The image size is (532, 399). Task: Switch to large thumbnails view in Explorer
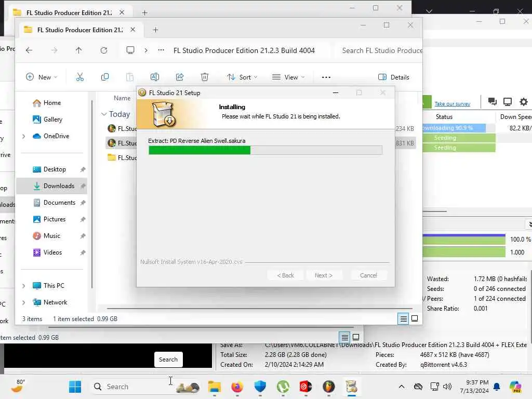coord(415,318)
